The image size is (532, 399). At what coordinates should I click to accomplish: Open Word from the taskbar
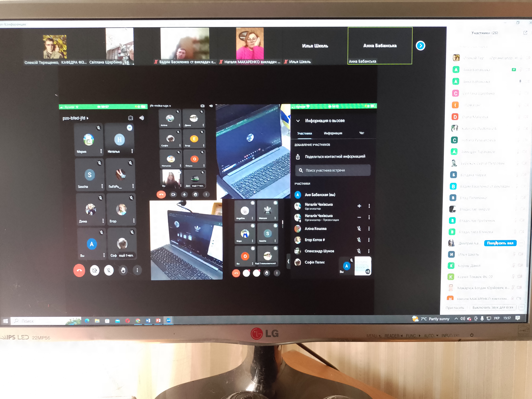pyautogui.click(x=148, y=320)
